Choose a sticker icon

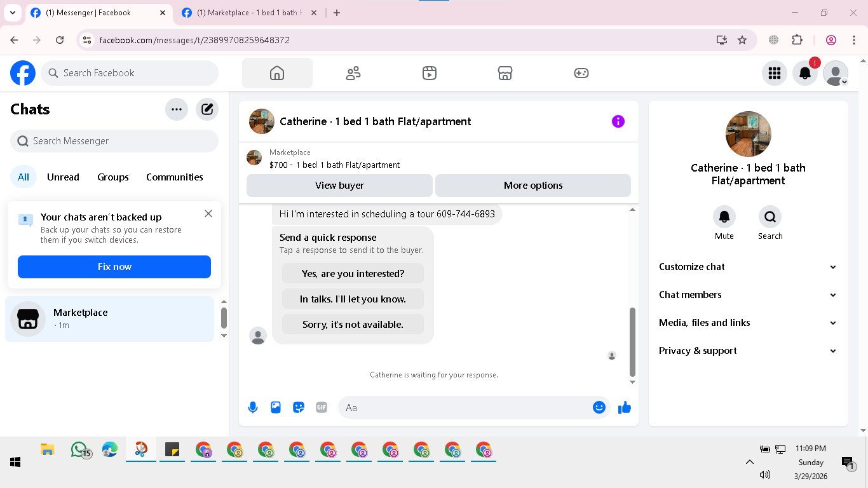tap(299, 407)
